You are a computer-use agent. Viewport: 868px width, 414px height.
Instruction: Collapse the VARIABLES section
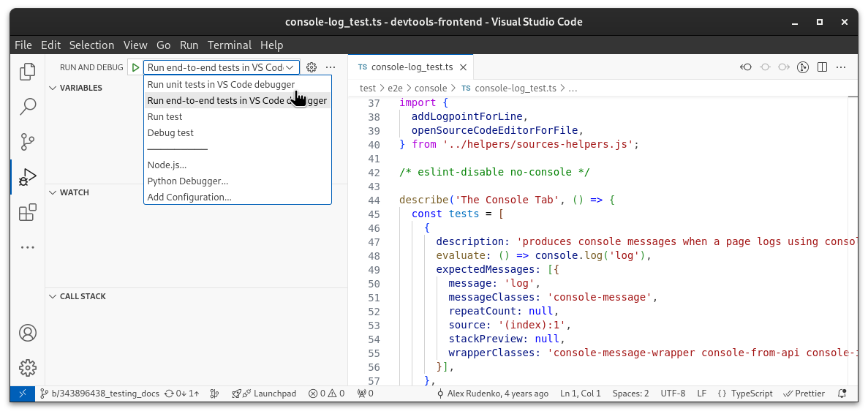pyautogui.click(x=80, y=88)
